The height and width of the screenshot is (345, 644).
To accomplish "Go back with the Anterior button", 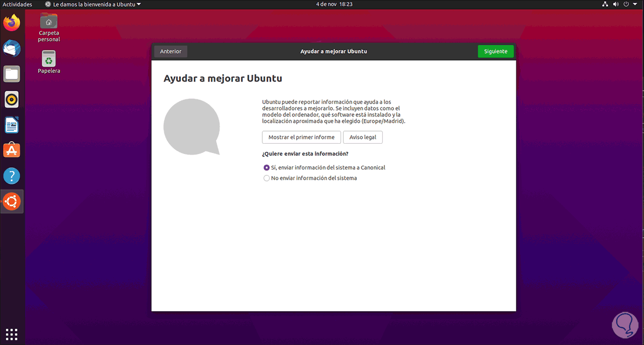I will (x=171, y=52).
